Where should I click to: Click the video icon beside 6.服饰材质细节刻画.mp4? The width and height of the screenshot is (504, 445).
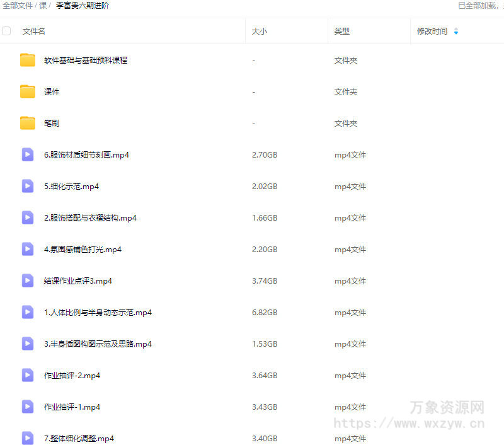pyautogui.click(x=27, y=154)
